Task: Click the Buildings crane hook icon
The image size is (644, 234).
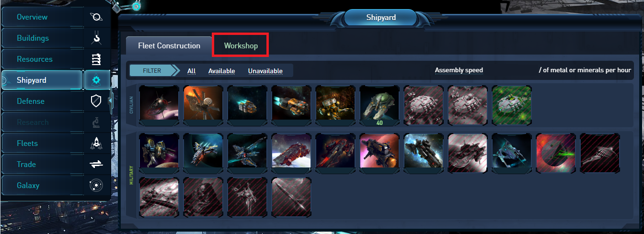Action: [96, 38]
